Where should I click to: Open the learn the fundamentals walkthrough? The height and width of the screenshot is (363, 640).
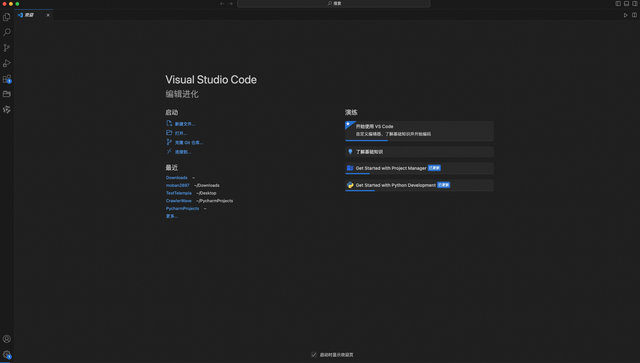419,152
